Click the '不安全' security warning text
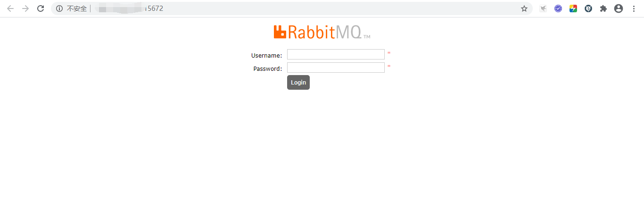The height and width of the screenshot is (204, 644). coord(77,8)
